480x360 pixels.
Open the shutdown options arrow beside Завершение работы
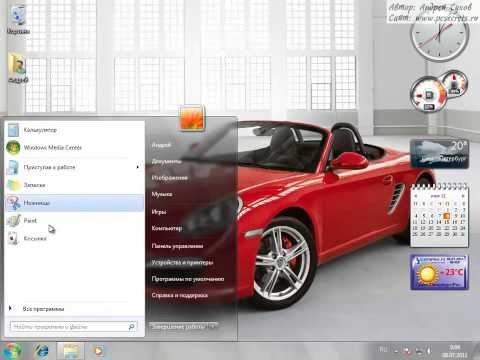(x=212, y=326)
